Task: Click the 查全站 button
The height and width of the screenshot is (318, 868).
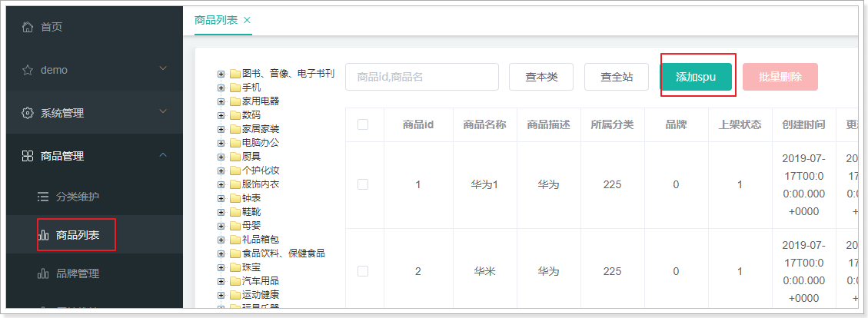Action: pyautogui.click(x=617, y=77)
